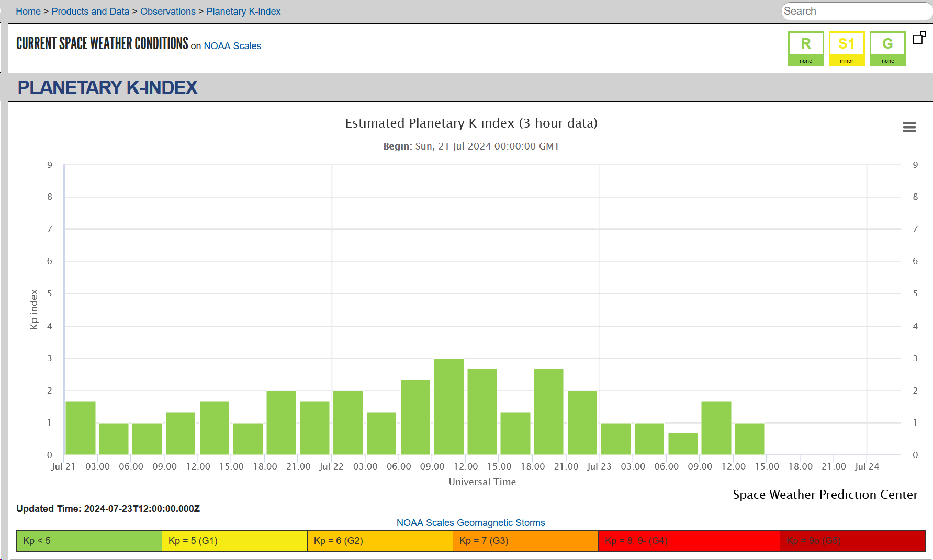933x560 pixels.
Task: Click the bar at Jul 21 18:00
Action: pos(281,423)
